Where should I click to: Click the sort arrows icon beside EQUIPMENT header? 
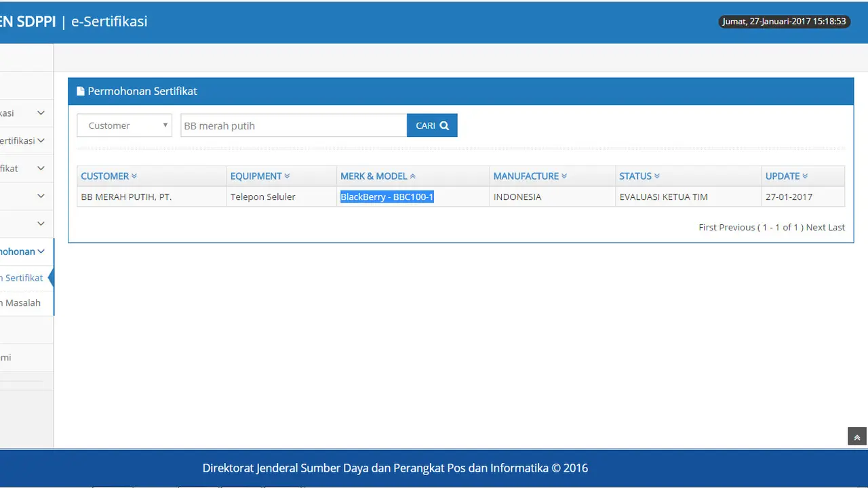coord(288,176)
